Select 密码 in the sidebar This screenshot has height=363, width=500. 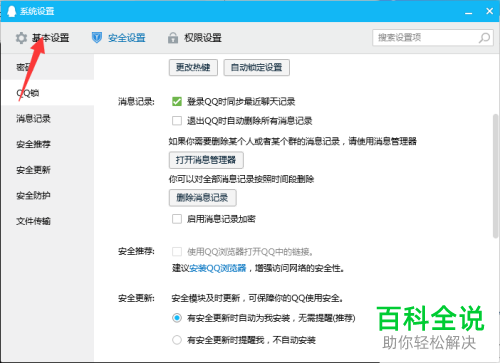(47, 67)
